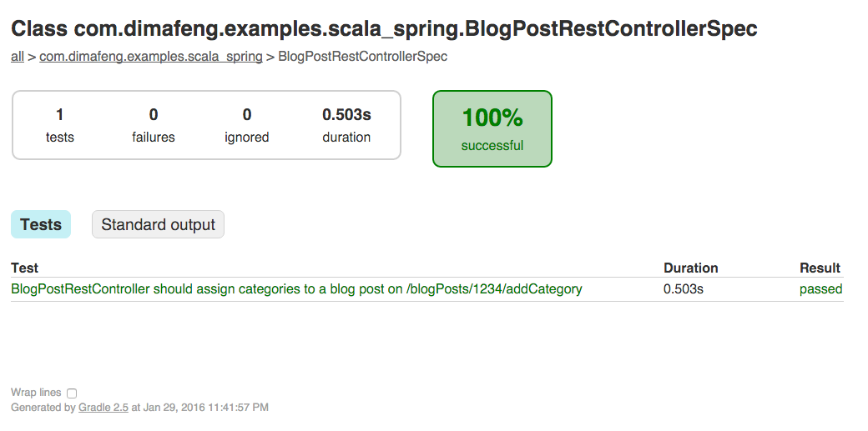868x431 pixels.
Task: Click the 0.503s duration summary
Action: pos(346,126)
